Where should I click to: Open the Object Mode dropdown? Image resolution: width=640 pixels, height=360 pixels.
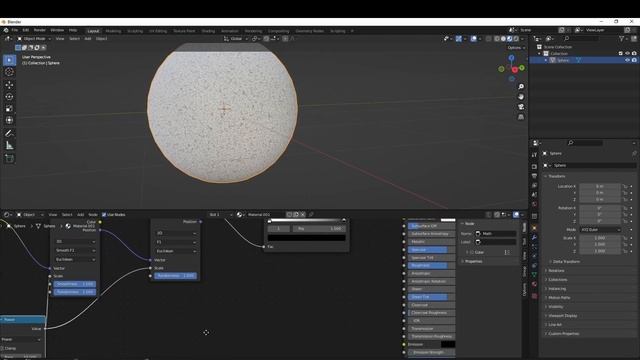[x=34, y=39]
